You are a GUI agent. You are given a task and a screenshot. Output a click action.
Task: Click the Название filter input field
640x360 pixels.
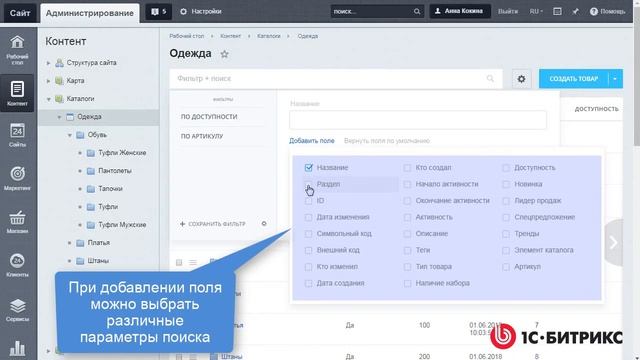tap(418, 120)
